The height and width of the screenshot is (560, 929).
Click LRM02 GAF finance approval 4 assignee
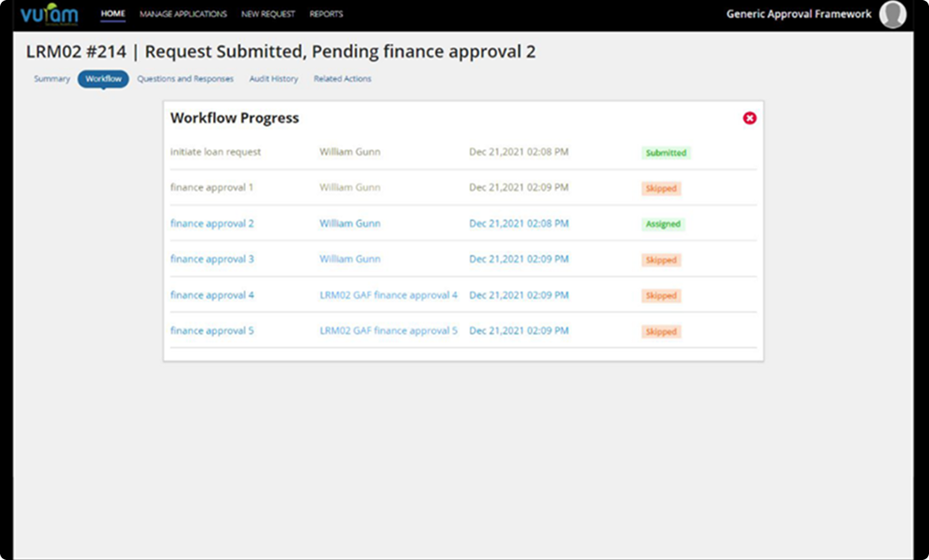pos(388,295)
